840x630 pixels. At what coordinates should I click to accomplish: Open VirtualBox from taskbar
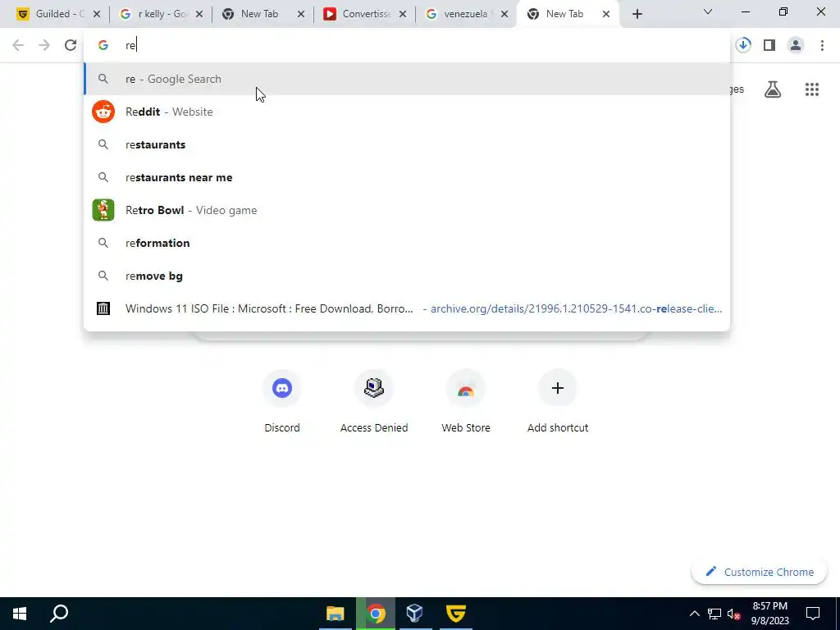click(415, 614)
